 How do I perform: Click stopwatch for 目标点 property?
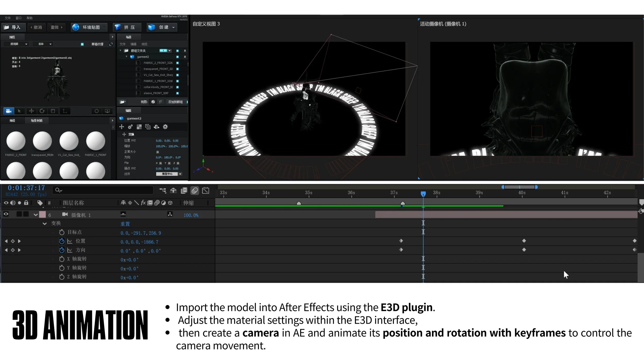point(62,232)
